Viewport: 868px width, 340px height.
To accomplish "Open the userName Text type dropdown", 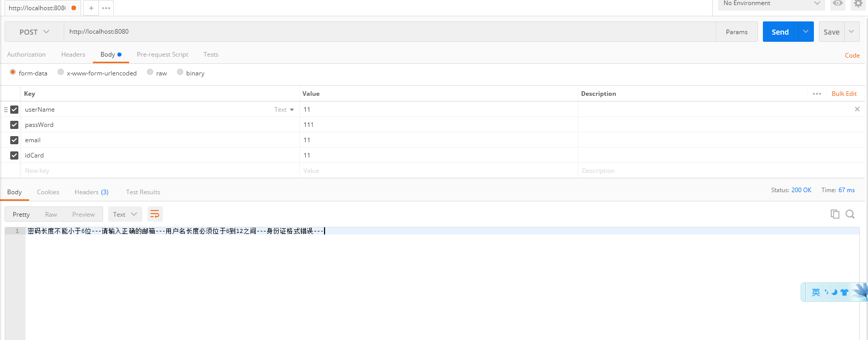I will pyautogui.click(x=284, y=110).
